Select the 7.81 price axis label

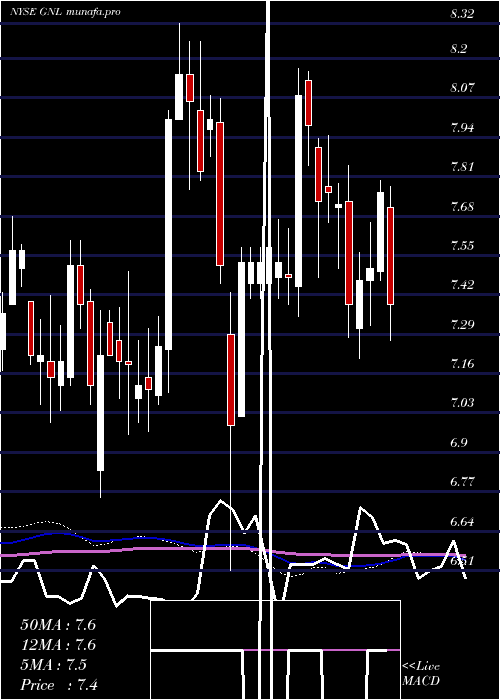[462, 167]
